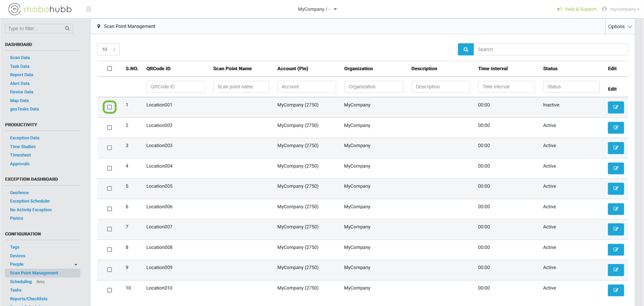Open the MyCompany account switcher dropdown
Screen dimensions: 644x306
317,9
